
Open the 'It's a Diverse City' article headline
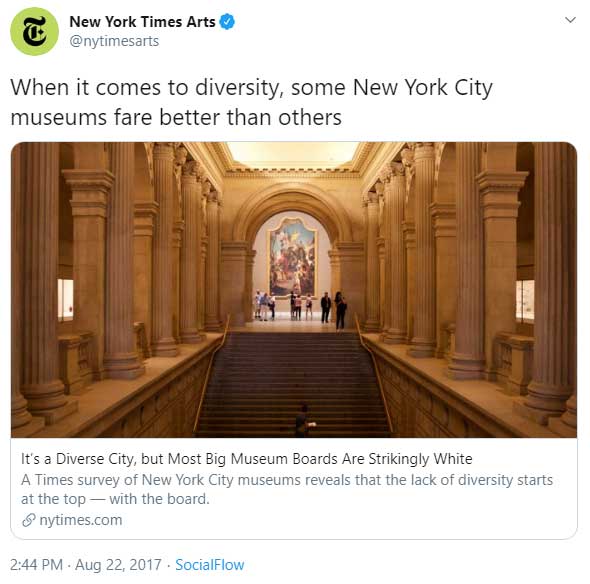tap(247, 459)
